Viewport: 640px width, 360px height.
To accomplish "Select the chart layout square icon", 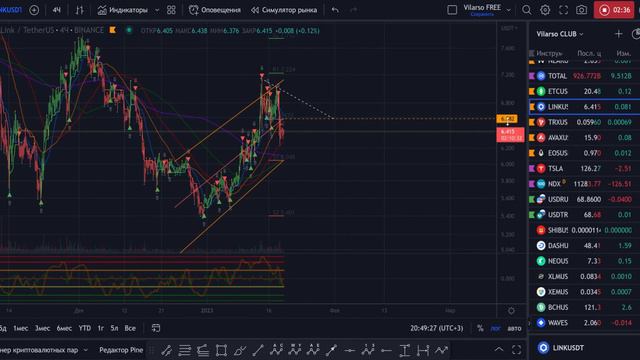I will point(452,10).
